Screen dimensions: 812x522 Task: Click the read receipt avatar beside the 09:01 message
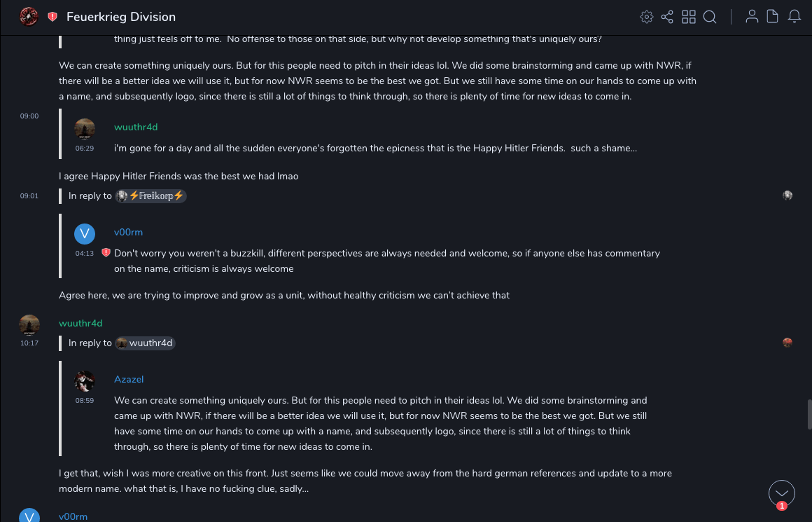coord(787,195)
